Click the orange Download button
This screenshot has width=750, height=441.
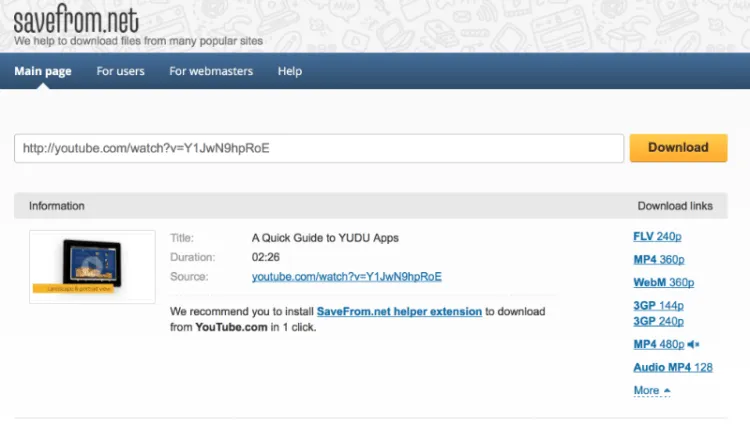[678, 148]
